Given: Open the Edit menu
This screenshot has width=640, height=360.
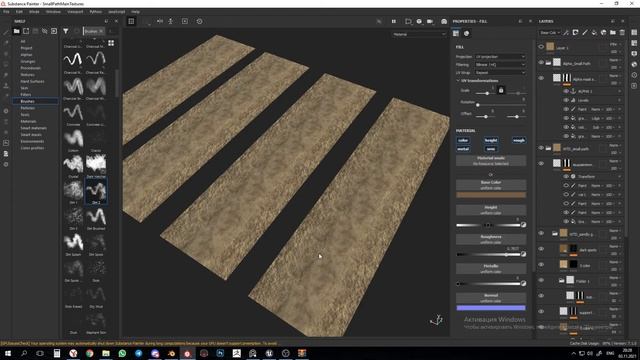Looking at the screenshot, I should coord(19,12).
